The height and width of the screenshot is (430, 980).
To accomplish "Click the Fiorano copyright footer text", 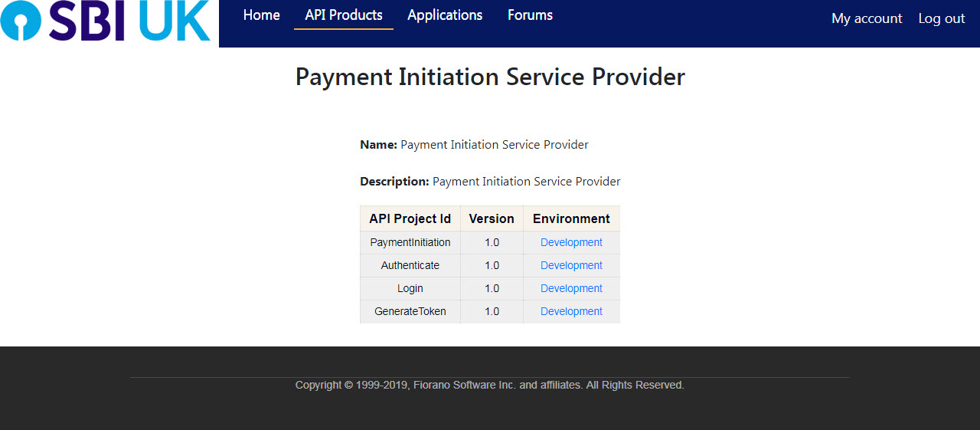I will click(x=490, y=385).
